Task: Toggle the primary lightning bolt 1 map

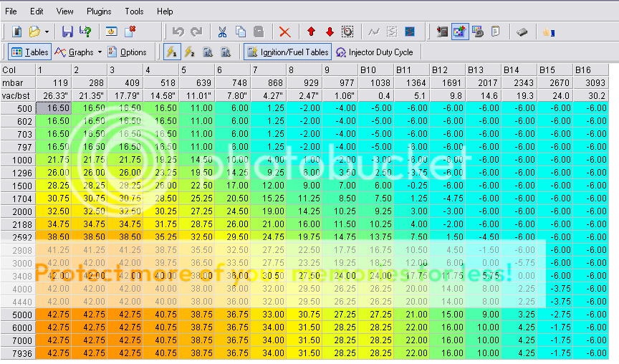Action: click(172, 52)
